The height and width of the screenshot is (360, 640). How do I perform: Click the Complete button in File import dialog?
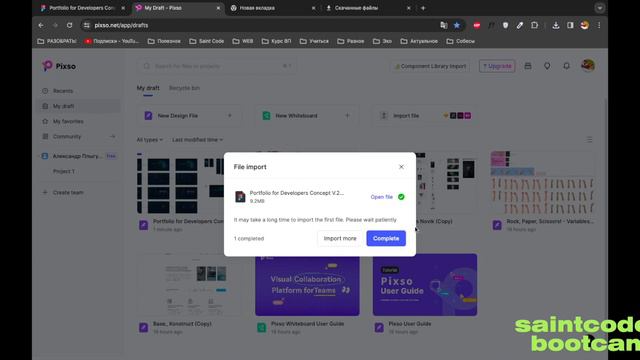(x=386, y=238)
